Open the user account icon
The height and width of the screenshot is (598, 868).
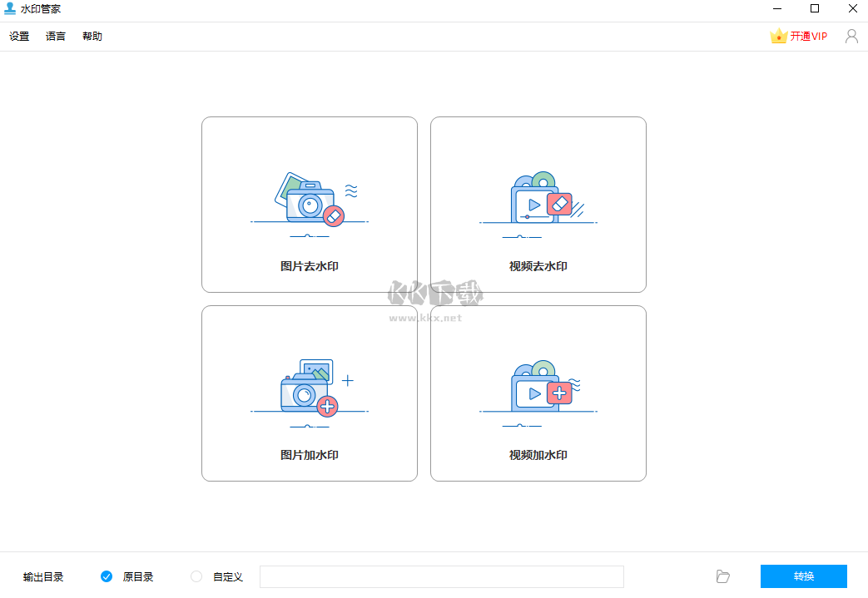click(851, 36)
